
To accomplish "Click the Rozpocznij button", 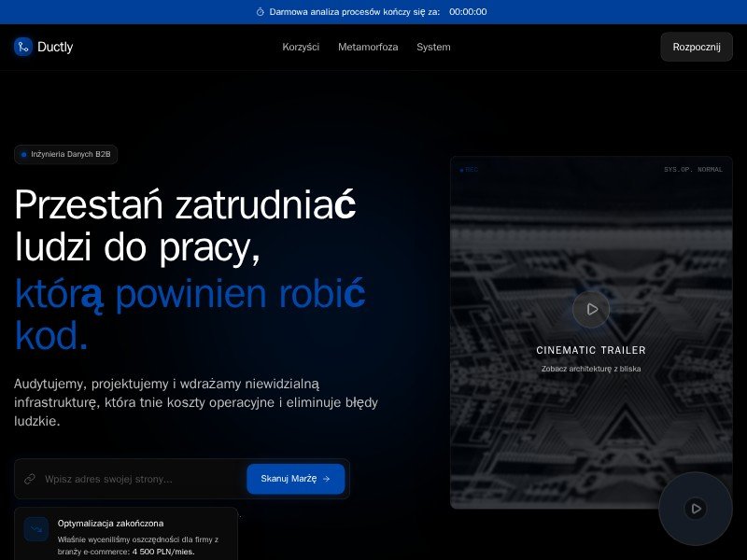I will (697, 47).
